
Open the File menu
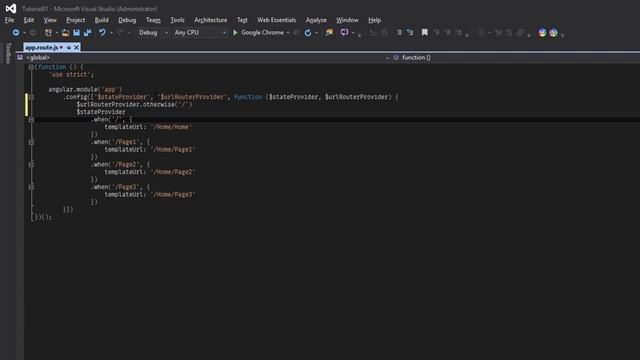[9, 20]
